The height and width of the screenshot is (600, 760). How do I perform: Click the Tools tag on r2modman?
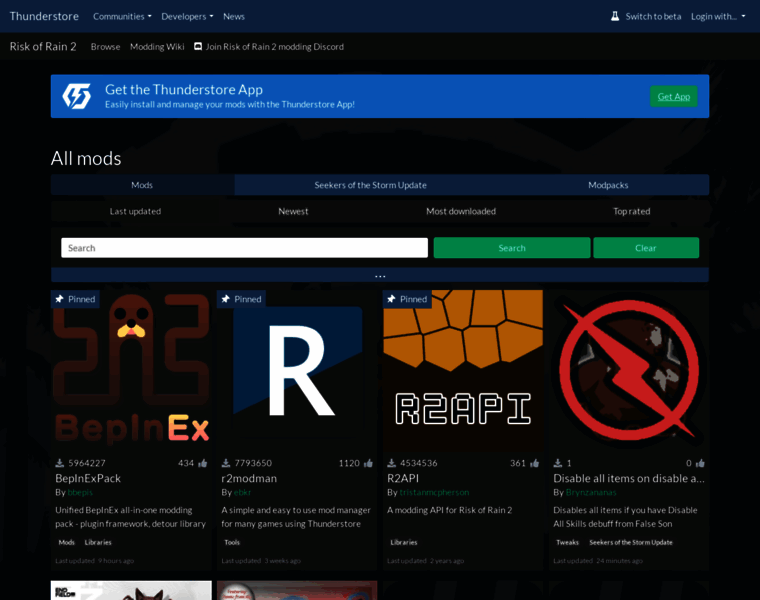232,542
